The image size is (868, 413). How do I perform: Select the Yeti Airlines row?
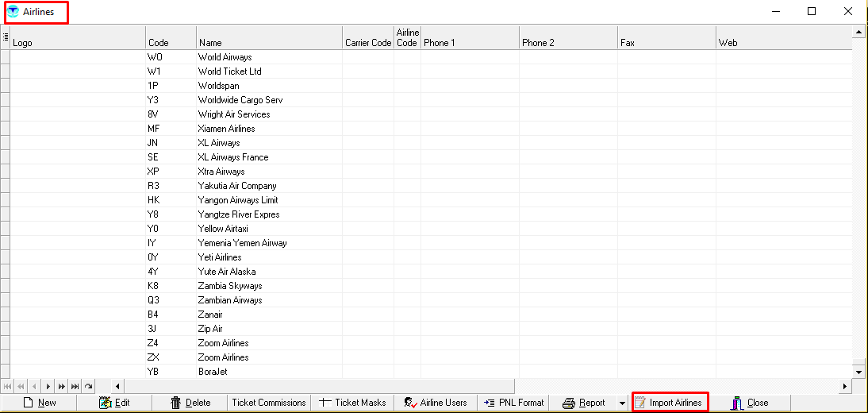[220, 257]
